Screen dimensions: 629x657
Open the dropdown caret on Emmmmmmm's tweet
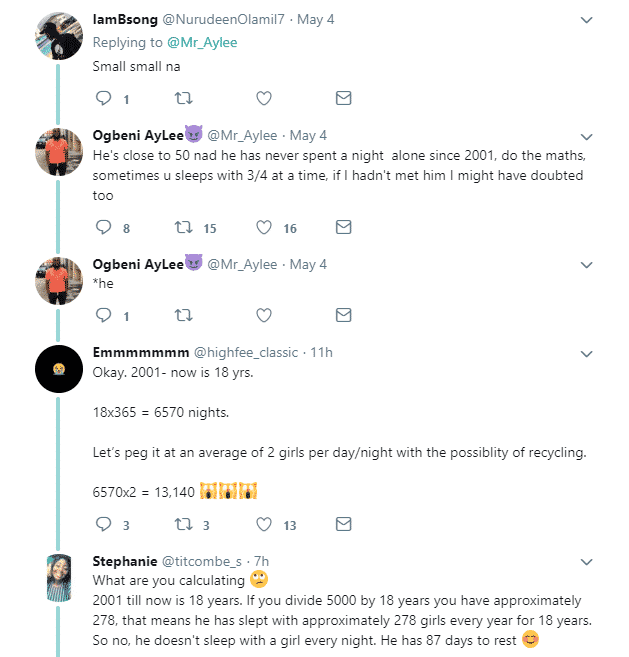[586, 352]
